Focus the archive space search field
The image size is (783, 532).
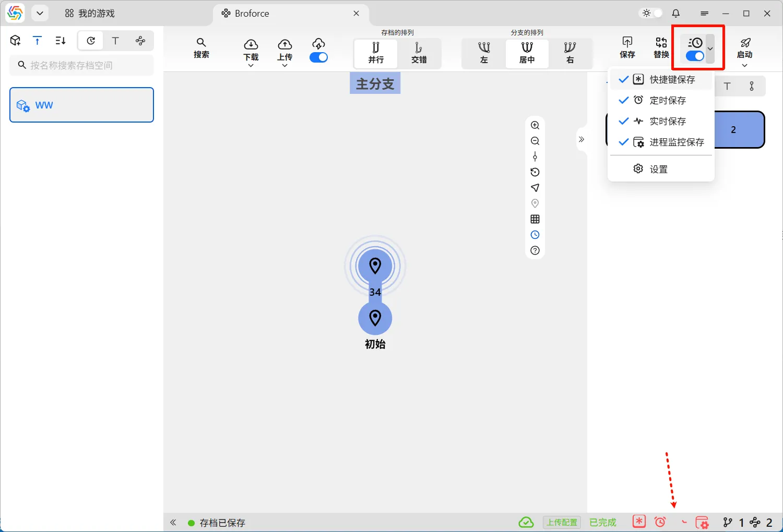click(x=82, y=65)
